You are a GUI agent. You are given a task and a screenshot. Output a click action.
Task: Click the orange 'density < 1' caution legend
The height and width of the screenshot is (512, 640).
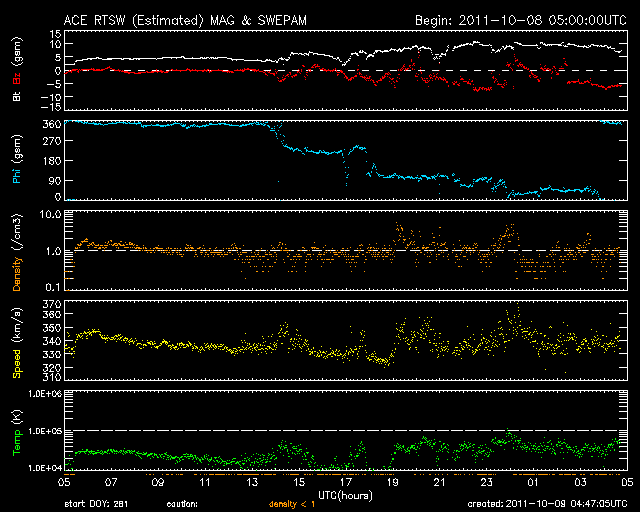291,504
